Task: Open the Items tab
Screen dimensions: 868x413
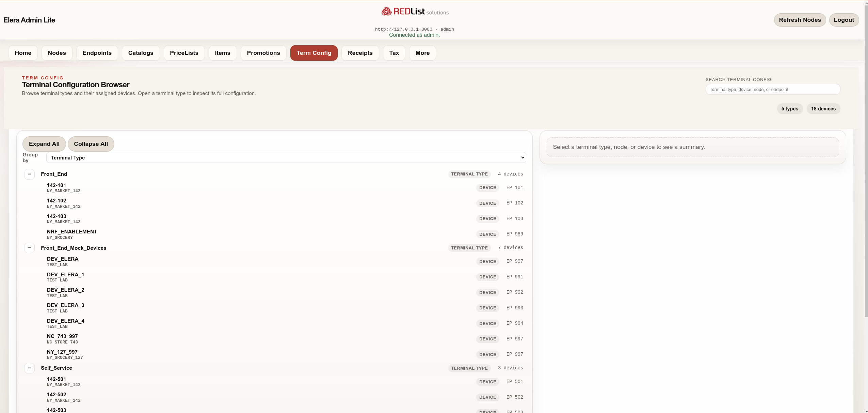Action: pos(223,53)
